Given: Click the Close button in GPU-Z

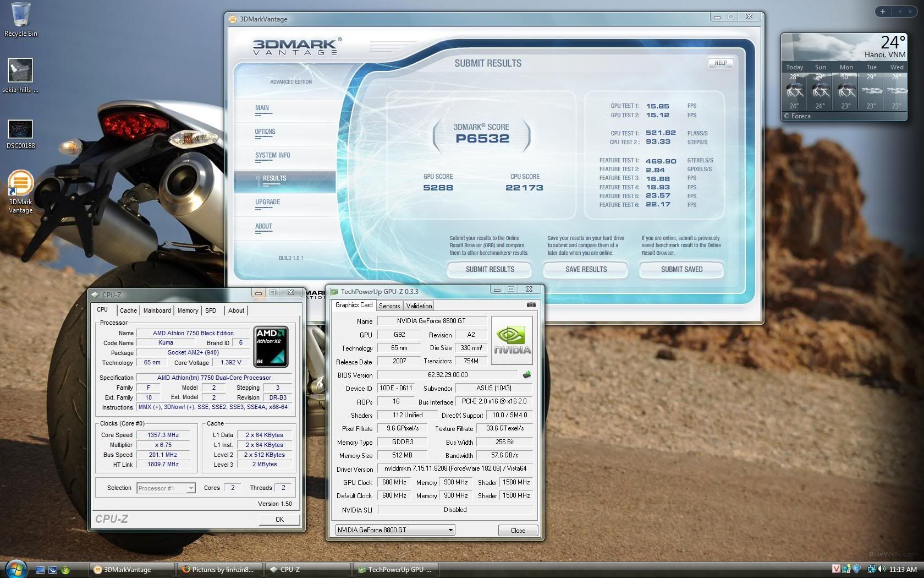Looking at the screenshot, I should tap(518, 530).
